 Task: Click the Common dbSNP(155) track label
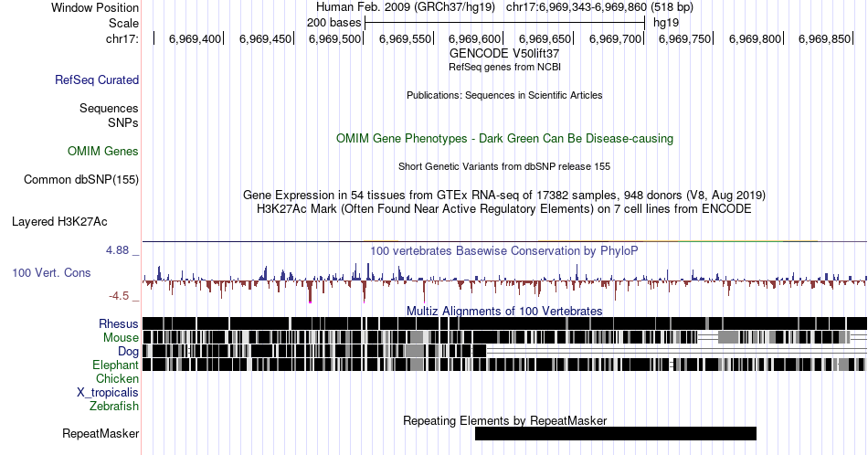[x=80, y=179]
